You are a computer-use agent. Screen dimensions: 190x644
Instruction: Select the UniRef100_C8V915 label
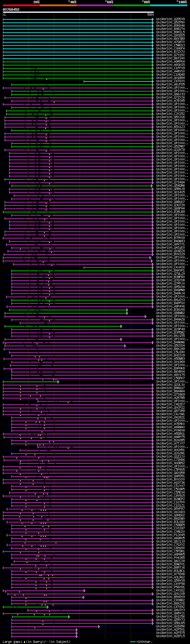click(170, 496)
